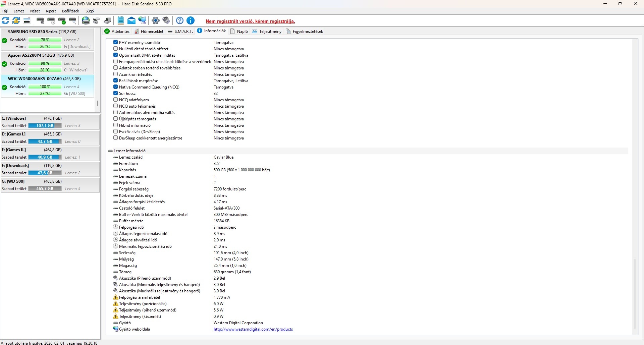644x345 pixels.
Task: Open the Lemez menu
Action: click(x=19, y=11)
